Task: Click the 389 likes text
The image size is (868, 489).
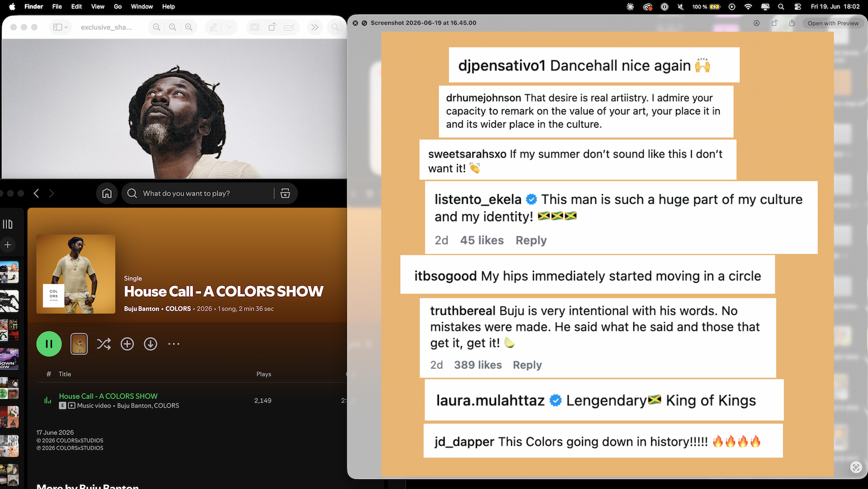Action: [478, 365]
